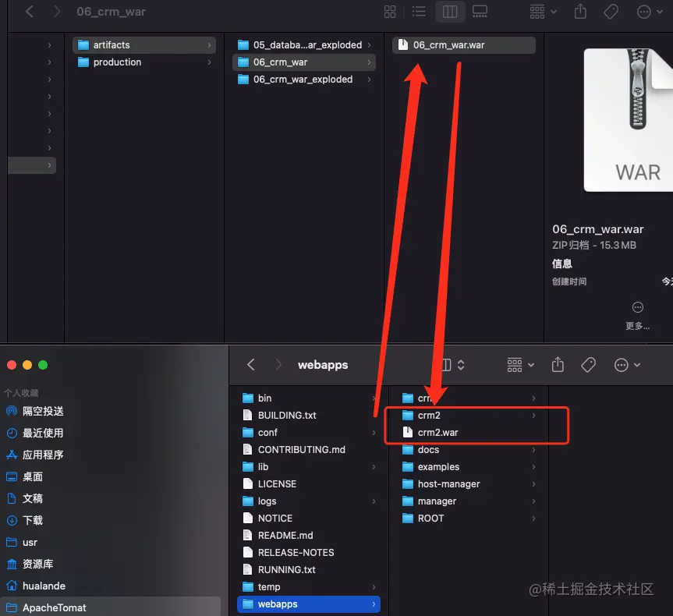Switch top Finder window to gallery view

[x=480, y=12]
